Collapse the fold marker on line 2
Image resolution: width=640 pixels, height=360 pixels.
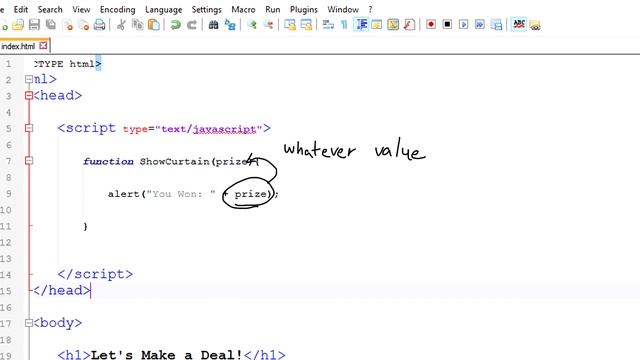click(x=29, y=79)
